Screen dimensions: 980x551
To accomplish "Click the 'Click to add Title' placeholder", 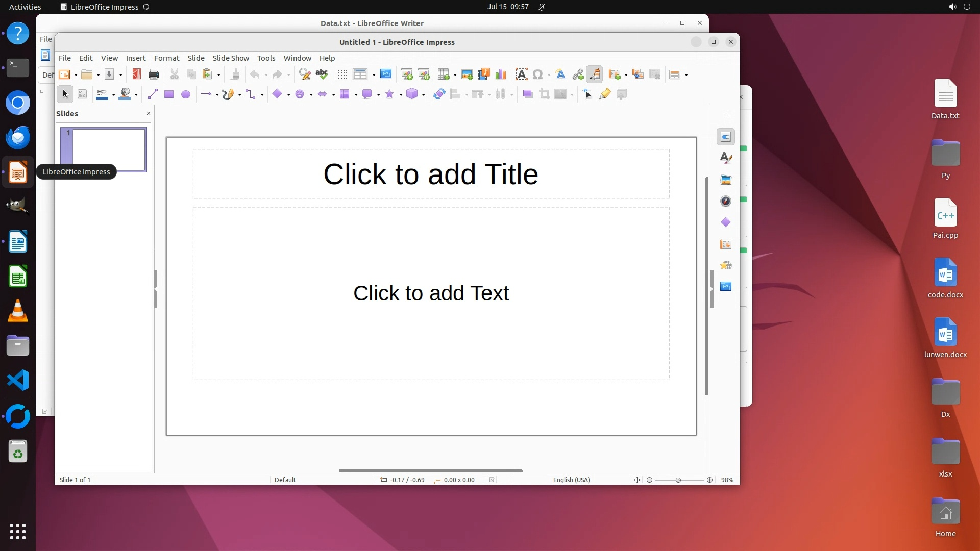I will [x=431, y=174].
